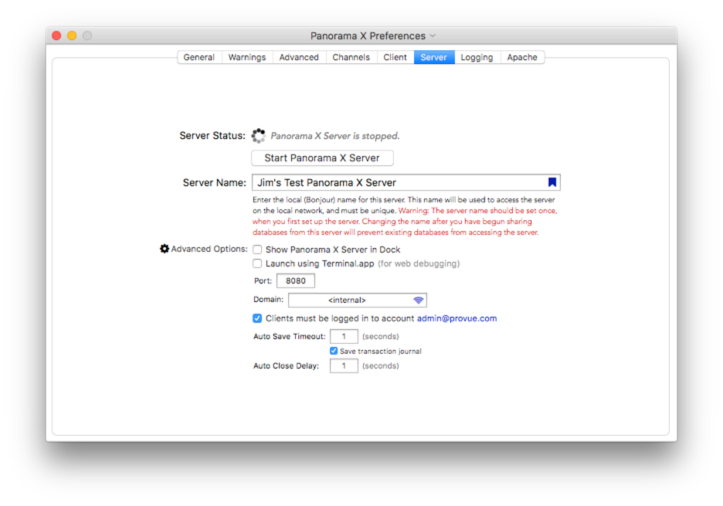Viewport: 723px width, 506px height.
Task: Enable Show Panorama X Server in Dock
Action: pos(258,249)
